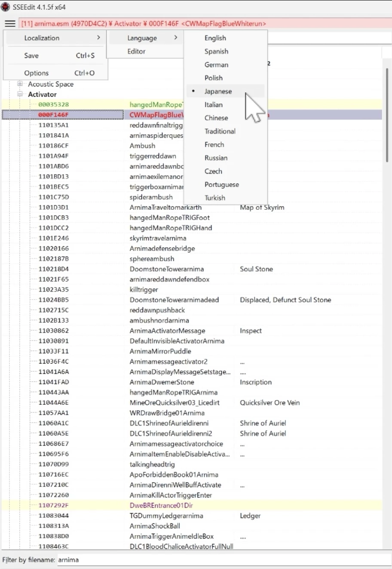
Task: Collapse the Activator tree node
Action: point(20,94)
